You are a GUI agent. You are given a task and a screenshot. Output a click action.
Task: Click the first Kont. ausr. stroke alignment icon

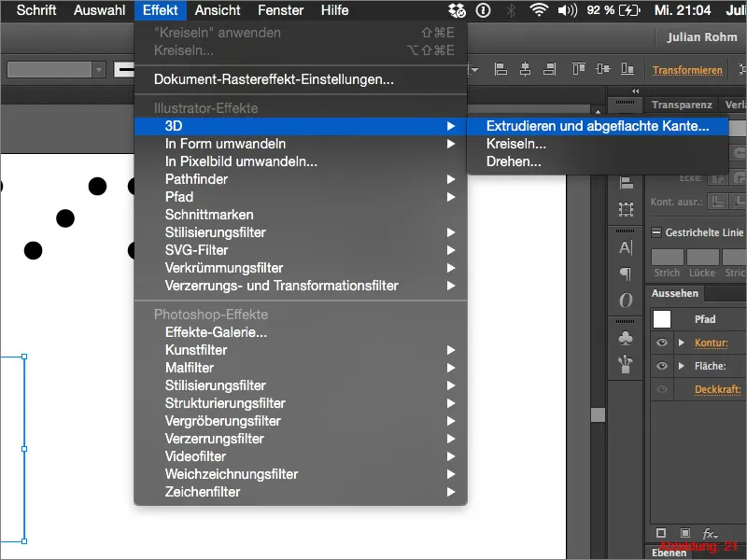coord(717,202)
